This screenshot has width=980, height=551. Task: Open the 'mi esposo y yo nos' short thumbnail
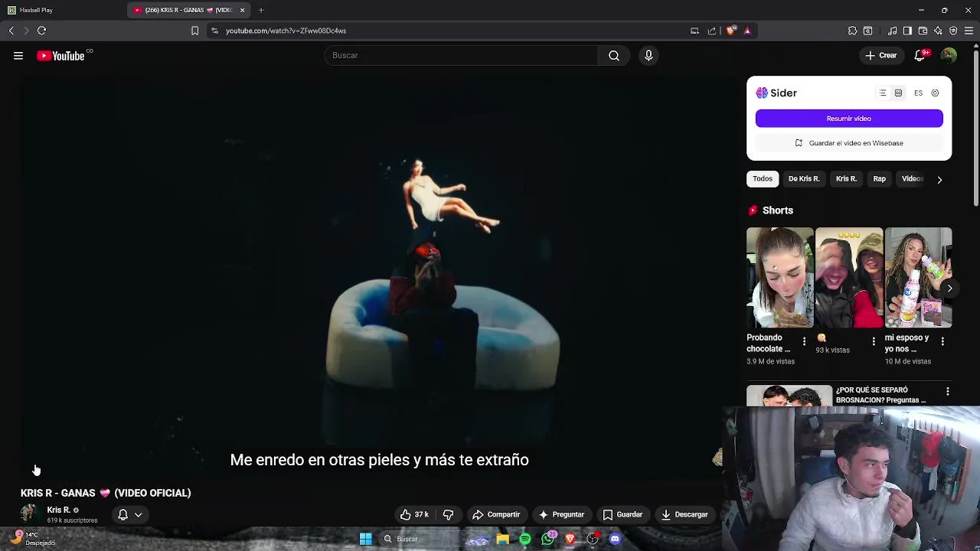[919, 278]
